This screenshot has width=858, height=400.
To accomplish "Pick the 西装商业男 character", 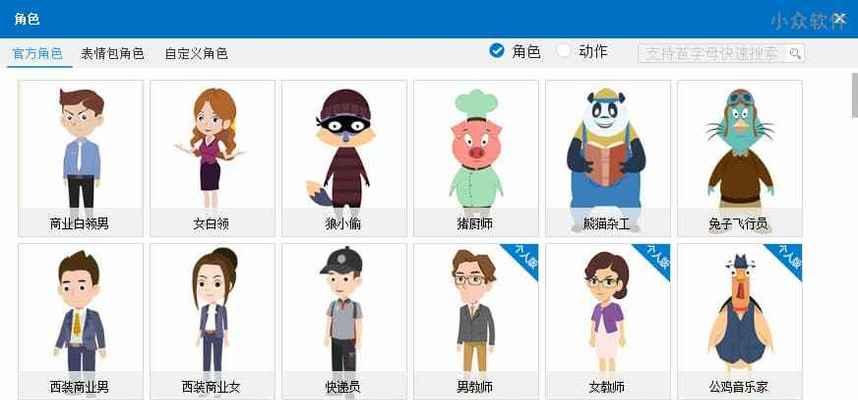I will click(80, 322).
